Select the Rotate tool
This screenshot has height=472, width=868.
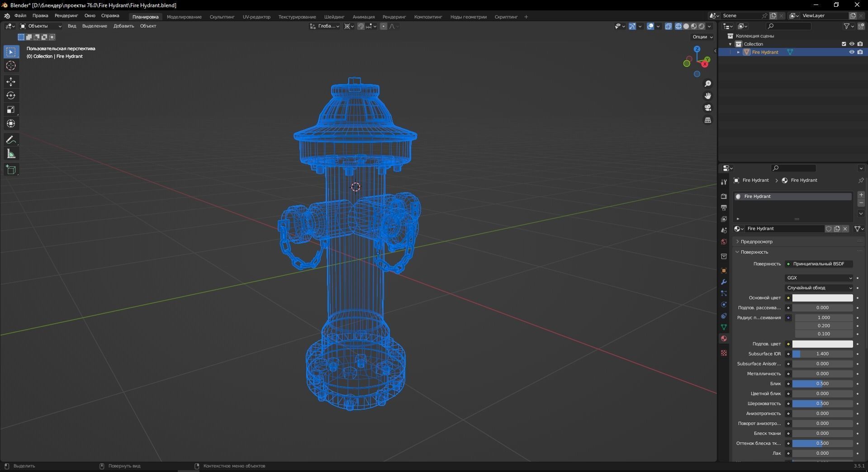click(x=11, y=96)
